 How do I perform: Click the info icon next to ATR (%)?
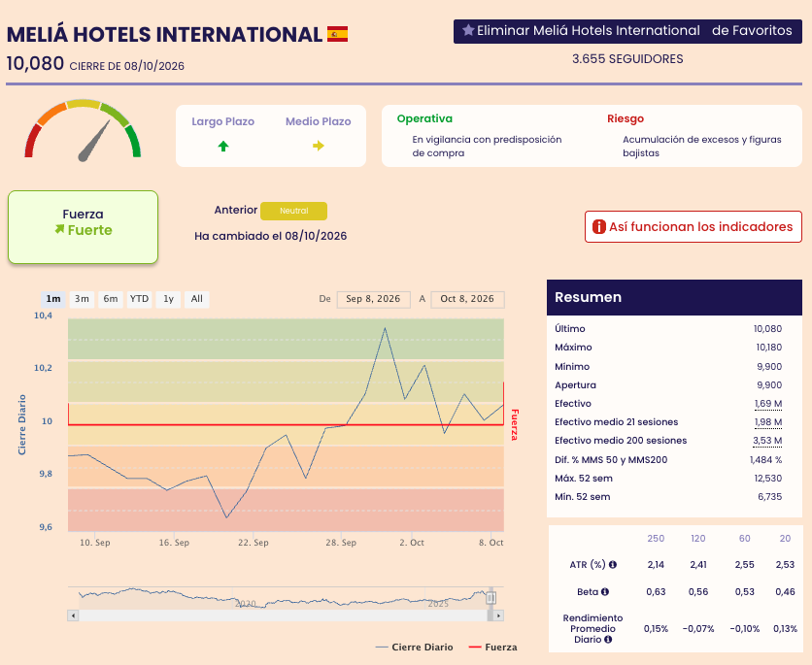pyautogui.click(x=613, y=565)
